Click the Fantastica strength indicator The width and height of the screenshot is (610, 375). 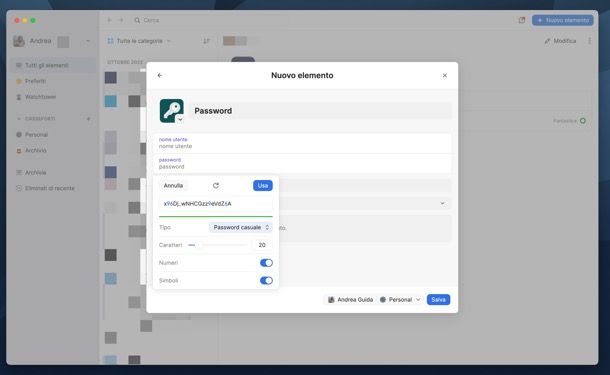pyautogui.click(x=570, y=121)
